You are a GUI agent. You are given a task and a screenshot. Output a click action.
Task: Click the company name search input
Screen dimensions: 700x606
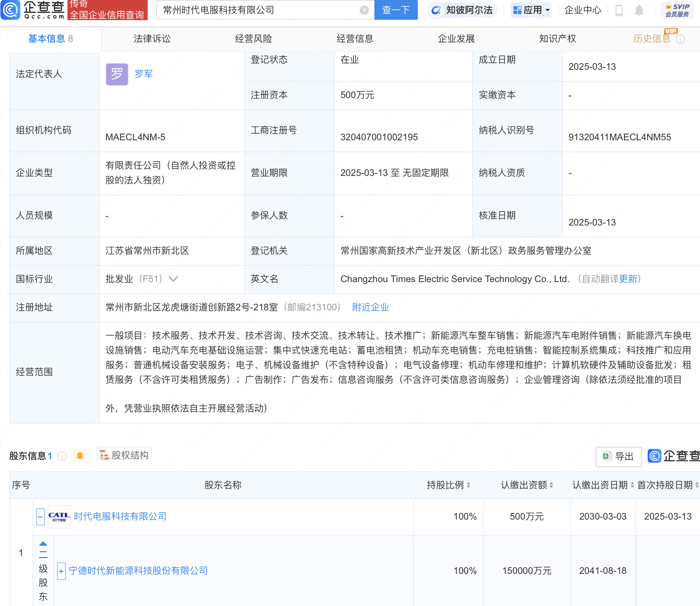pyautogui.click(x=260, y=10)
